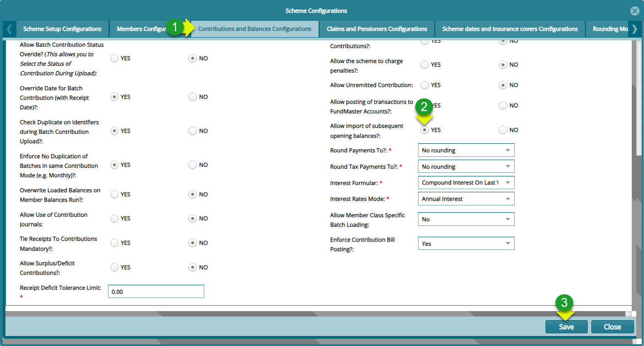Switch to the Scheme Setup Configurations tab
Viewport: 644px width, 346px height.
pyautogui.click(x=62, y=29)
